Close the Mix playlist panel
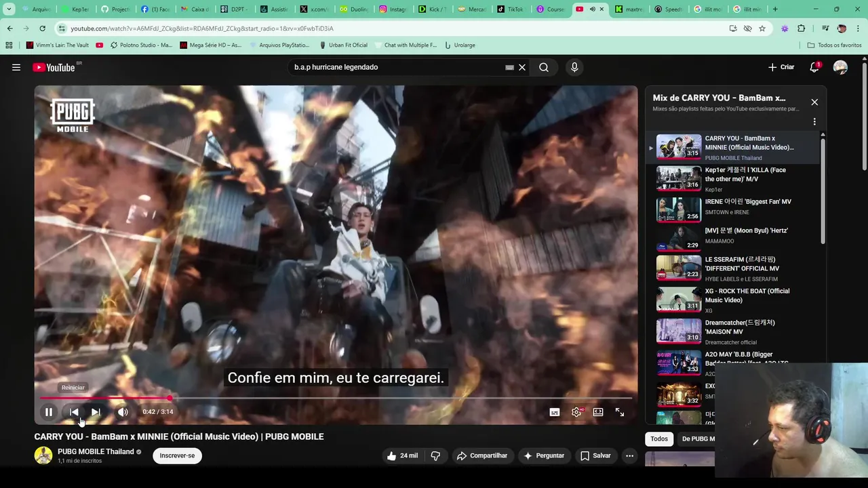This screenshot has width=868, height=488. click(x=814, y=102)
